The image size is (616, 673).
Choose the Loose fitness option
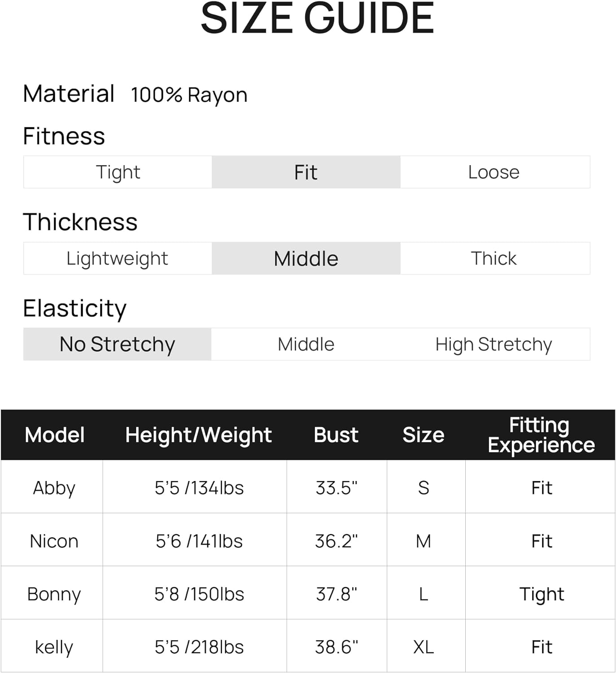494,172
